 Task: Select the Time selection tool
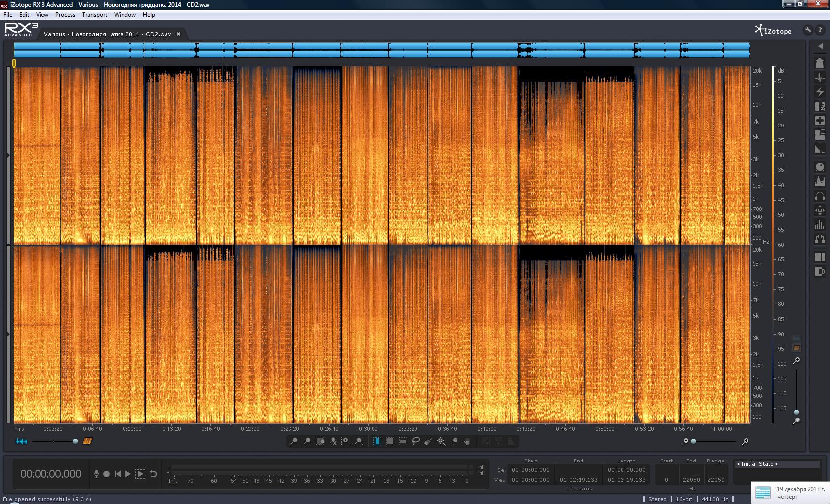(377, 441)
